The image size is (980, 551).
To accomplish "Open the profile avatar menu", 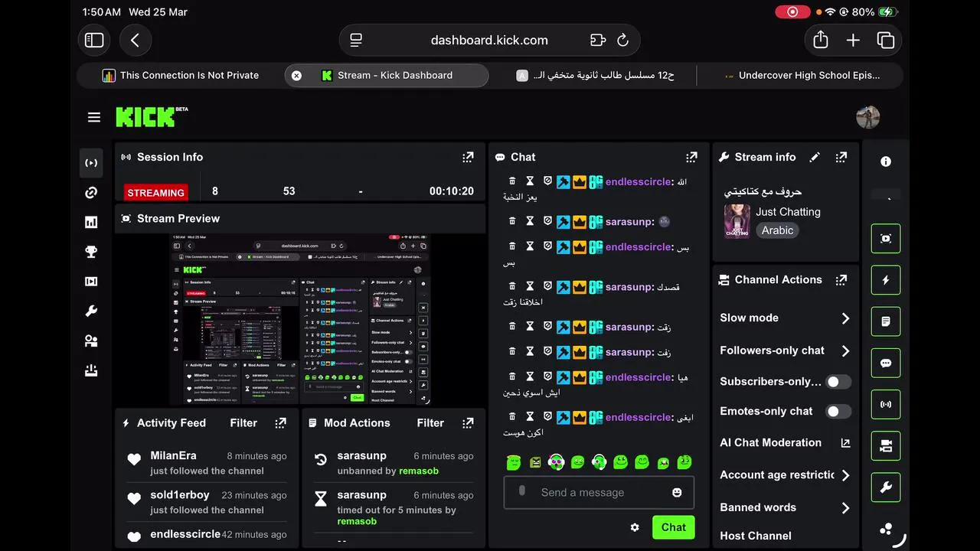I will click(x=867, y=117).
